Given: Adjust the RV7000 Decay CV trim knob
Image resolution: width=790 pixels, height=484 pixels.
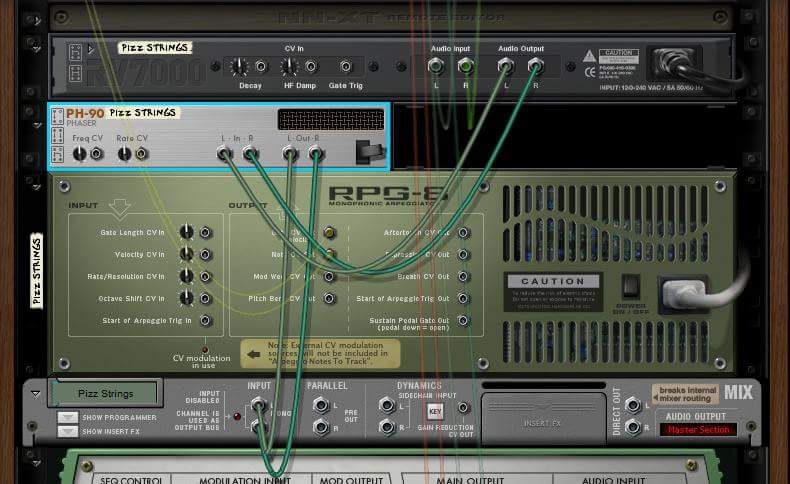Looking at the screenshot, I should click(x=239, y=66).
